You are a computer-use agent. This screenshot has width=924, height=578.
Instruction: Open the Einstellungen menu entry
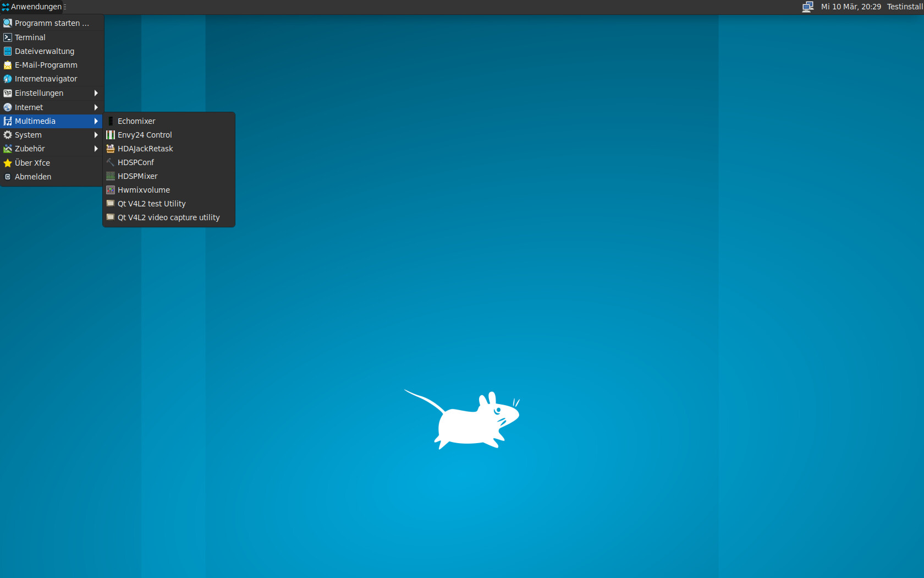52,93
